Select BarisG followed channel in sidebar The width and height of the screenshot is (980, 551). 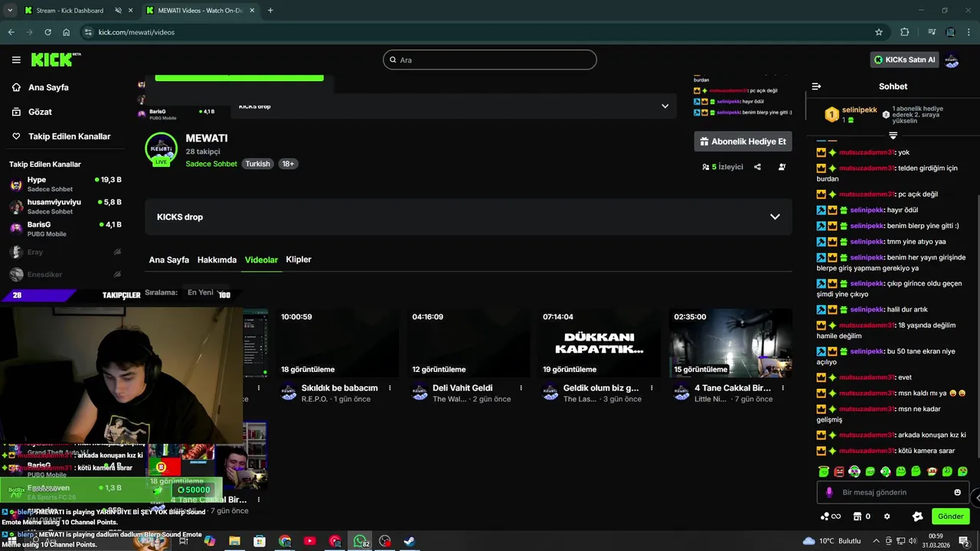[65, 229]
